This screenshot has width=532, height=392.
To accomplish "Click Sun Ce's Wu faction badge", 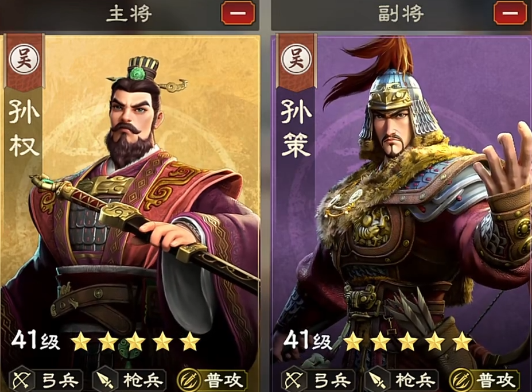I will pos(296,59).
